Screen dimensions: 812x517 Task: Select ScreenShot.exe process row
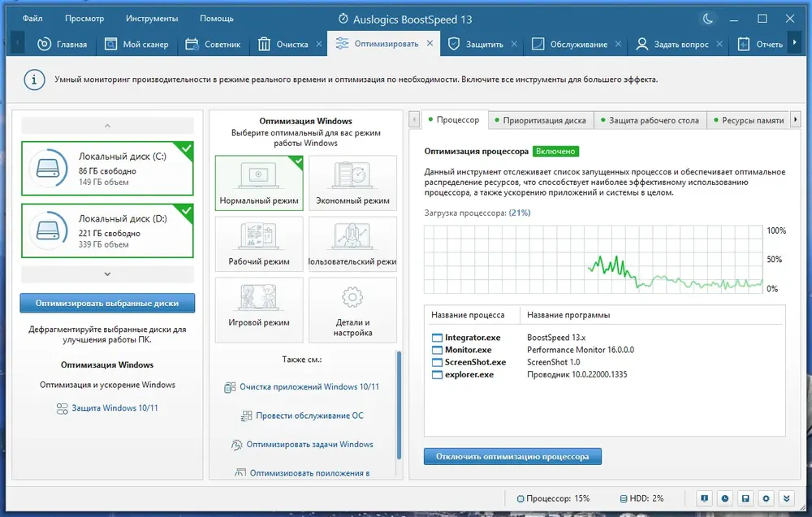(604, 362)
